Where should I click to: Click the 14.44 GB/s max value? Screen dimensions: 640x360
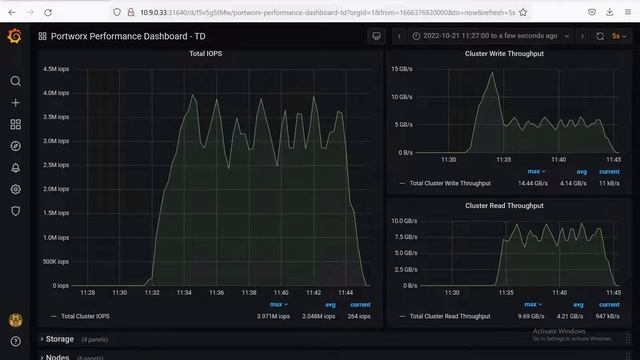pos(533,183)
